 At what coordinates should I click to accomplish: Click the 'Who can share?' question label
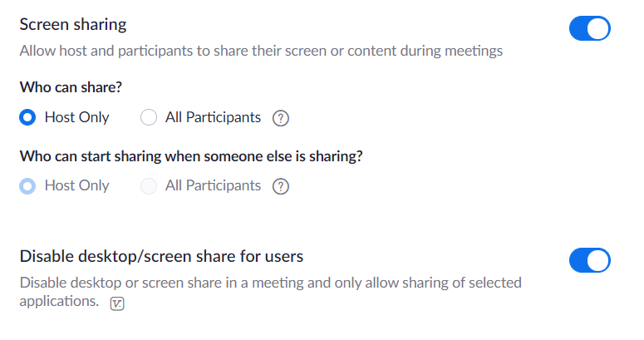pos(71,87)
